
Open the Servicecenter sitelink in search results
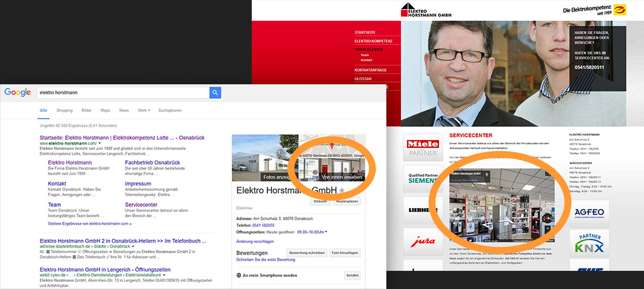pyautogui.click(x=141, y=204)
